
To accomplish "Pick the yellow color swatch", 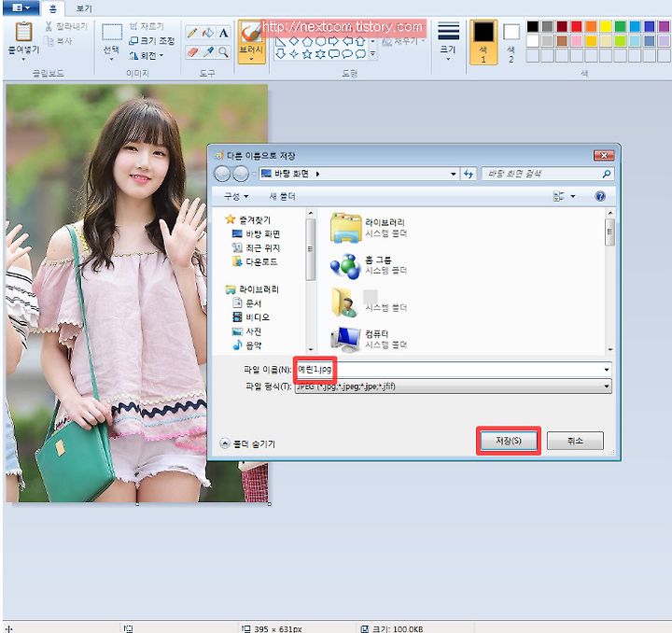I will click(606, 26).
